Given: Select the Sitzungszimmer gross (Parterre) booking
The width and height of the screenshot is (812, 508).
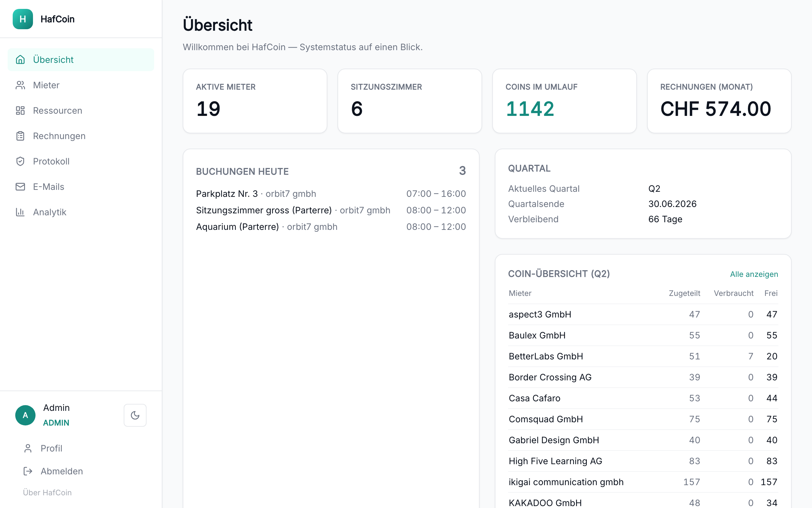Looking at the screenshot, I should click(x=331, y=210).
